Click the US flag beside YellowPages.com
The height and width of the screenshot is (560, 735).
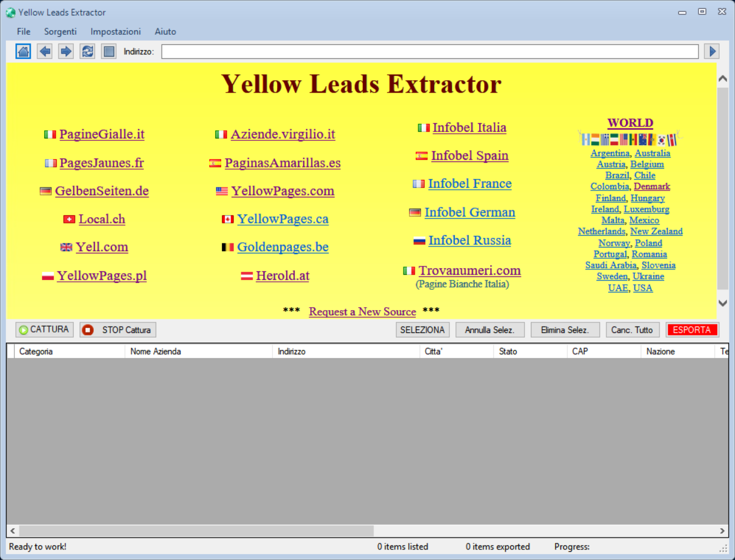tap(222, 191)
